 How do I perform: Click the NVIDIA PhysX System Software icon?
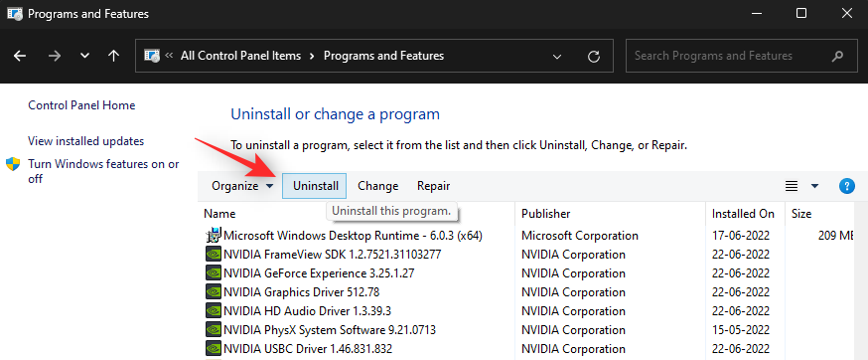click(x=214, y=330)
